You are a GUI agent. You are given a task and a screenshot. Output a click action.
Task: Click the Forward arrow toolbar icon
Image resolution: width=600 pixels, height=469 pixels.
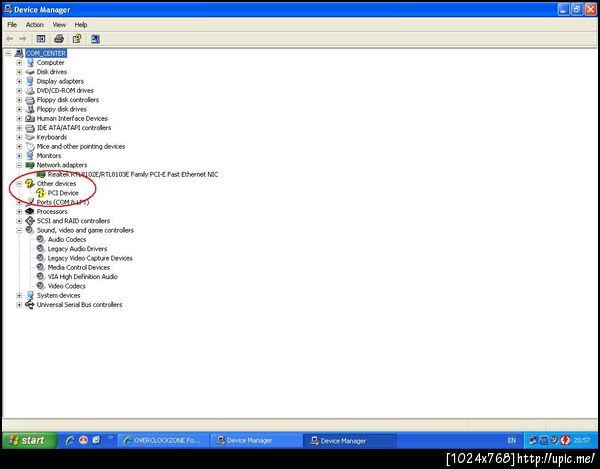tap(23, 39)
